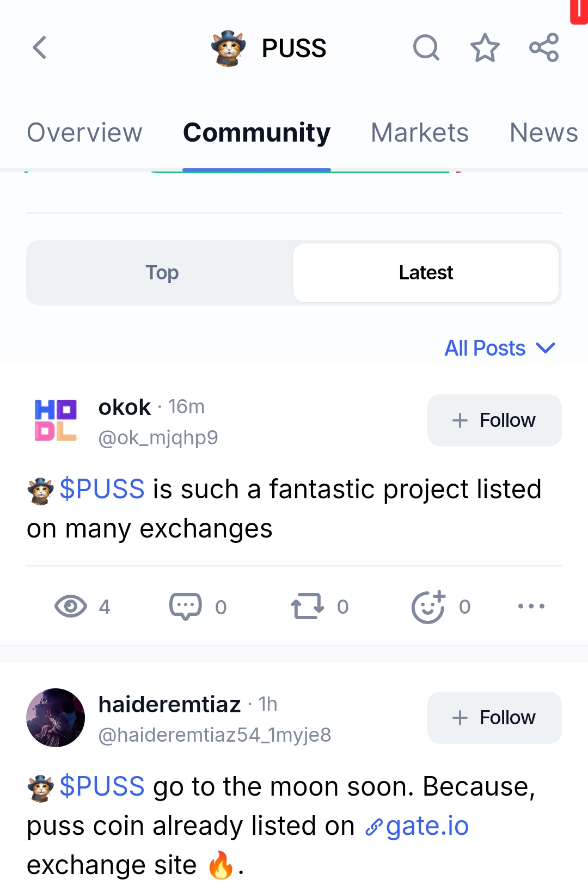Go back using the left arrow
The width and height of the screenshot is (588, 892).
[x=40, y=48]
